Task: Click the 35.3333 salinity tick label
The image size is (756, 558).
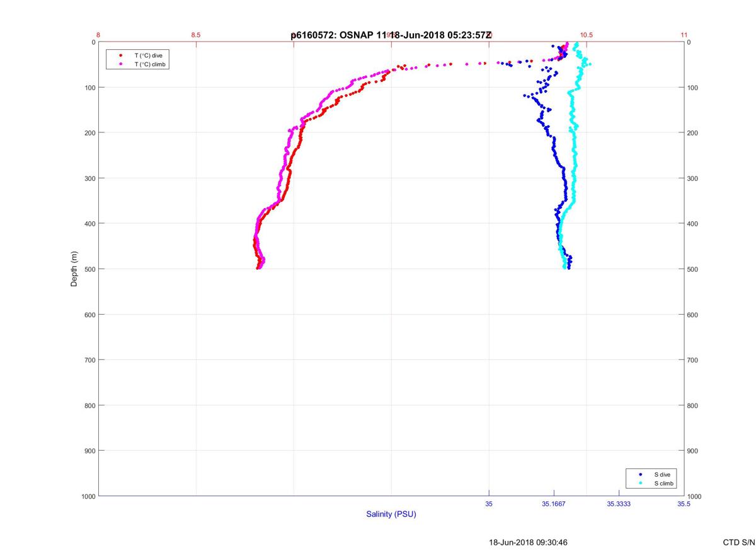Action: click(619, 504)
